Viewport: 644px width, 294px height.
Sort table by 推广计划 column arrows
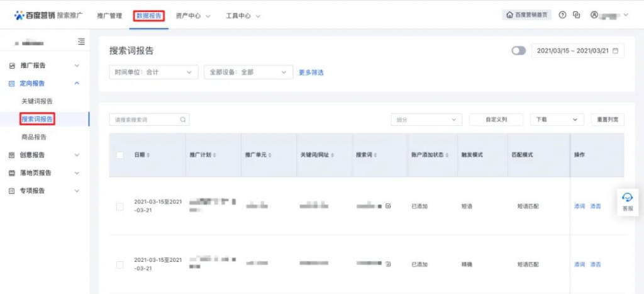pos(214,155)
